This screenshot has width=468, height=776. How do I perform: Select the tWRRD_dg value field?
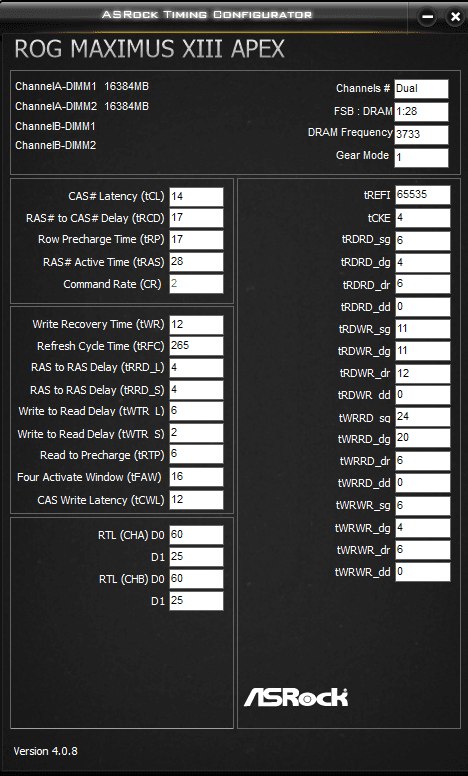pyautogui.click(x=423, y=438)
